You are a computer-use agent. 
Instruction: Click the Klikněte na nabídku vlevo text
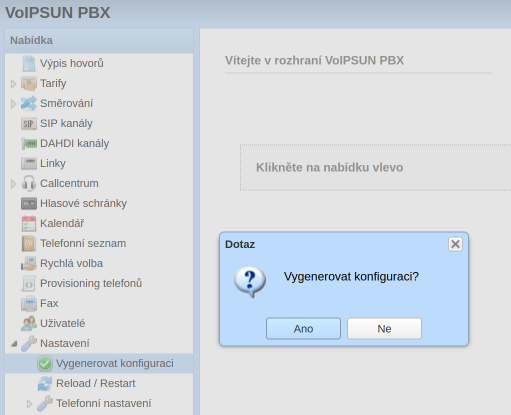point(329,167)
